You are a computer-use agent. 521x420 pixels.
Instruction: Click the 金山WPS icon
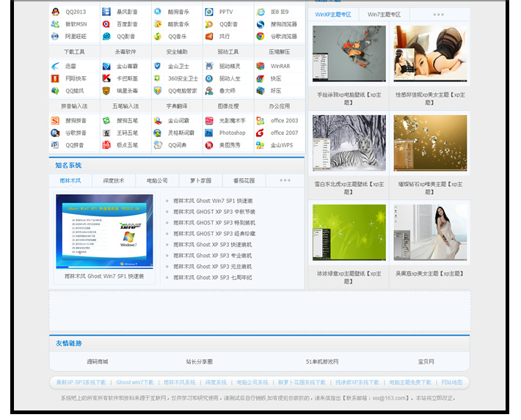pos(260,145)
